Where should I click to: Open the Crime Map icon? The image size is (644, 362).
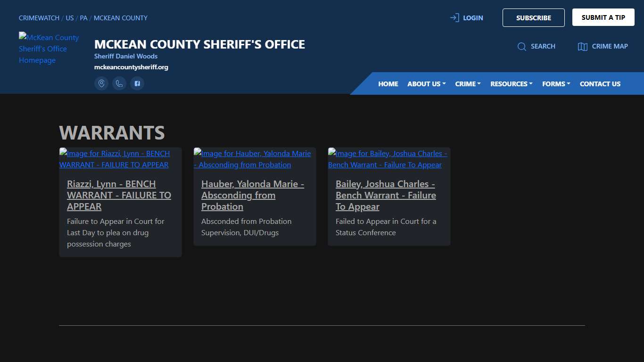pyautogui.click(x=583, y=46)
